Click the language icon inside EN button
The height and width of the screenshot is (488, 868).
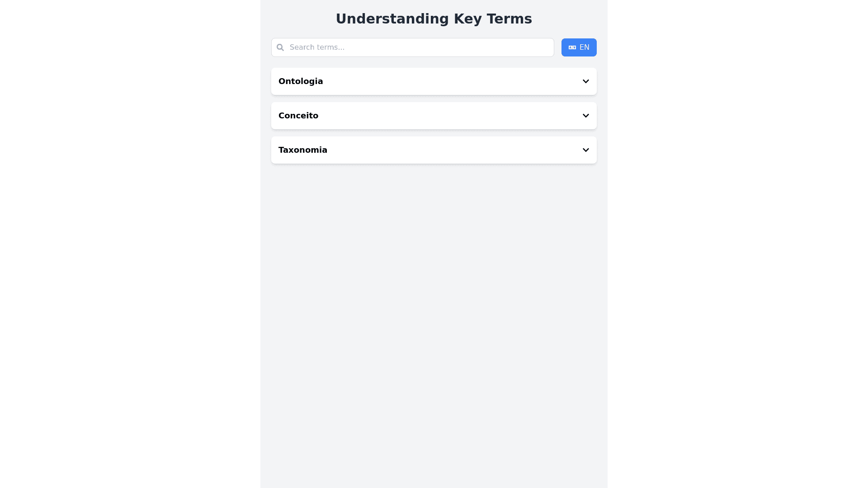(572, 47)
